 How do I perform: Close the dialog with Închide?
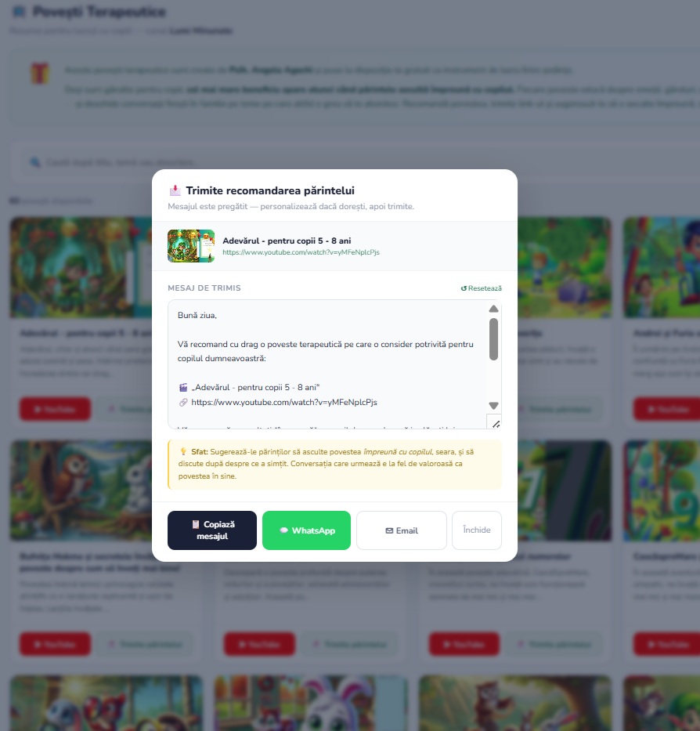[476, 530]
